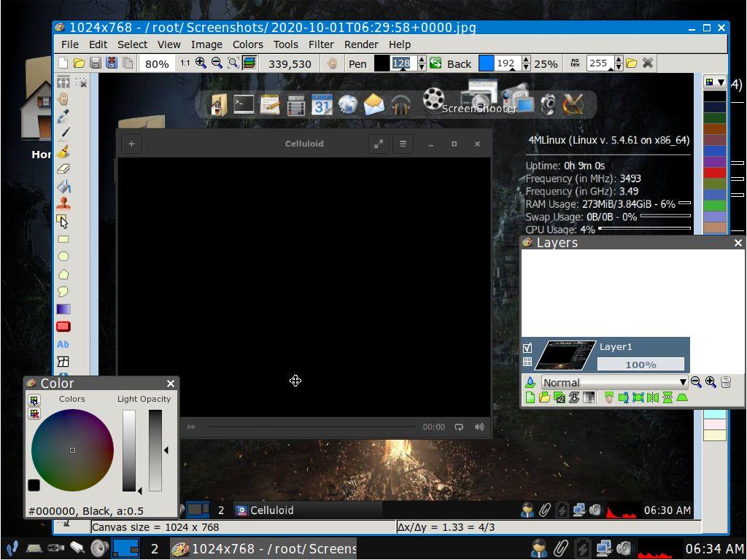
Task: Toggle Layer1 visibility checkbox
Action: pos(527,348)
